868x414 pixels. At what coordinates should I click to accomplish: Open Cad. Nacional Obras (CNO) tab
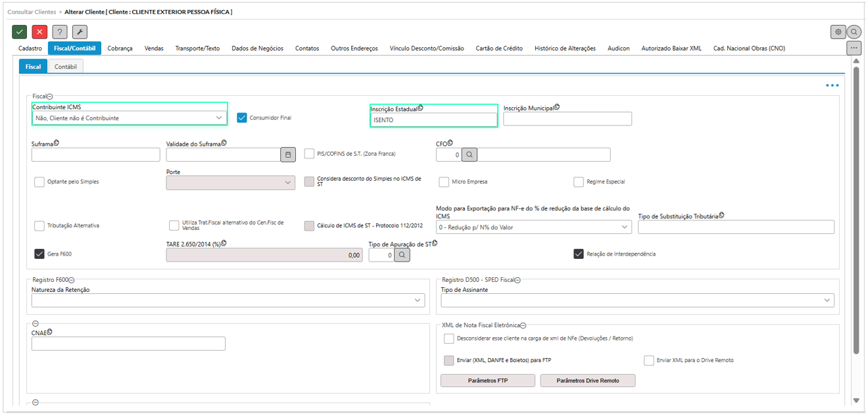pyautogui.click(x=749, y=49)
